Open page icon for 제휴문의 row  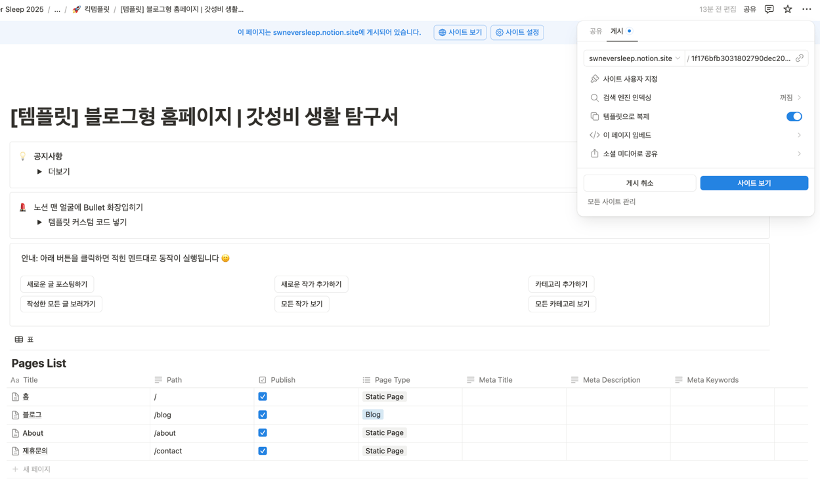(x=15, y=451)
